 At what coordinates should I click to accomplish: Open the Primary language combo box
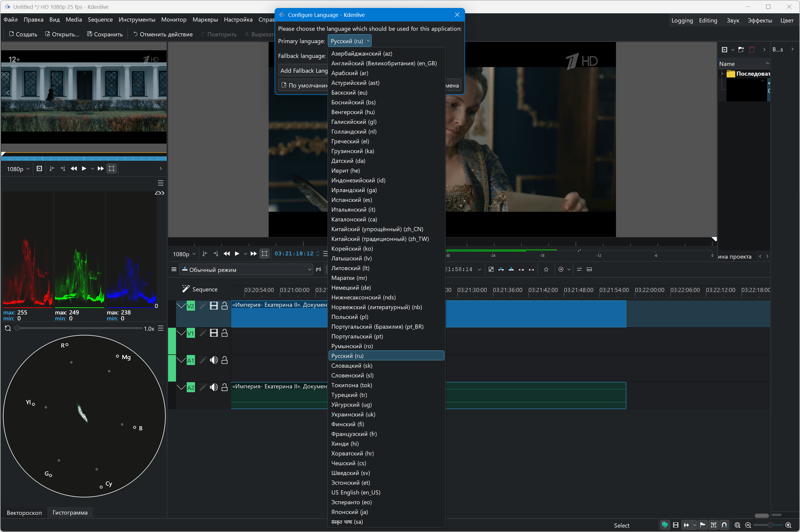349,41
